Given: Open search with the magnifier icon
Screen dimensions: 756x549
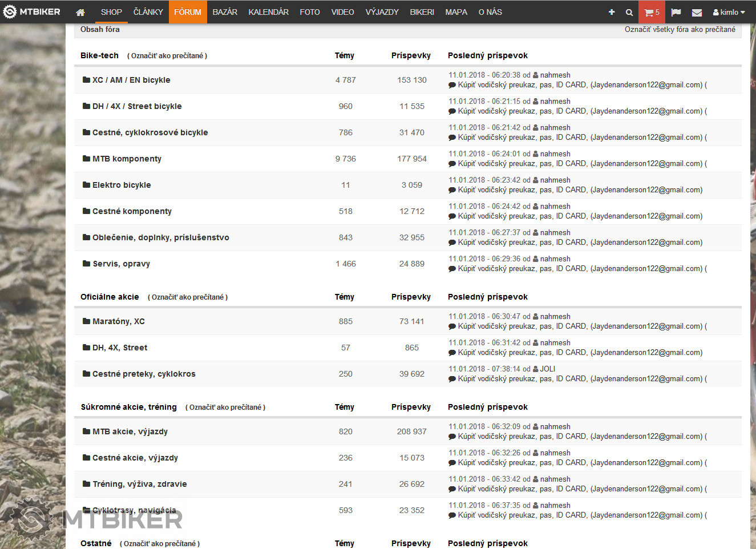Looking at the screenshot, I should pyautogui.click(x=629, y=12).
